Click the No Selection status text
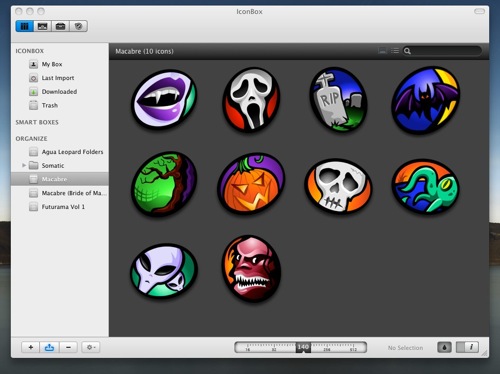The width and height of the screenshot is (500, 374). [x=405, y=348]
